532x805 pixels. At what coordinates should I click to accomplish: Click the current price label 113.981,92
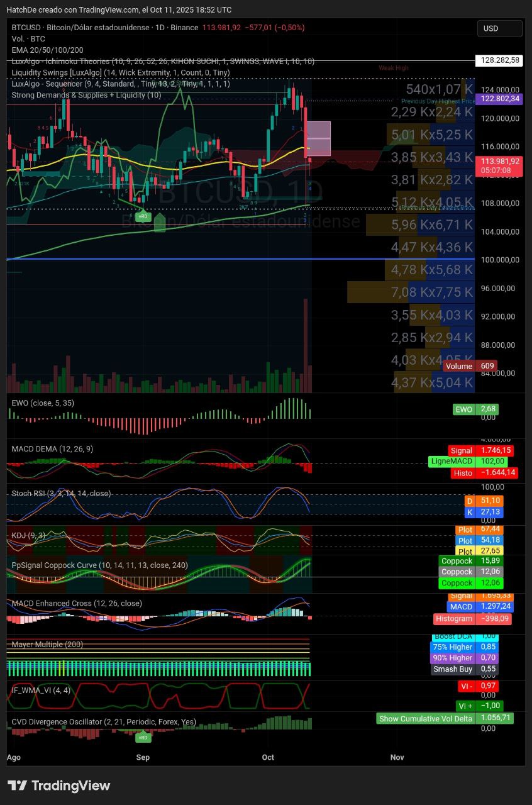(x=500, y=161)
